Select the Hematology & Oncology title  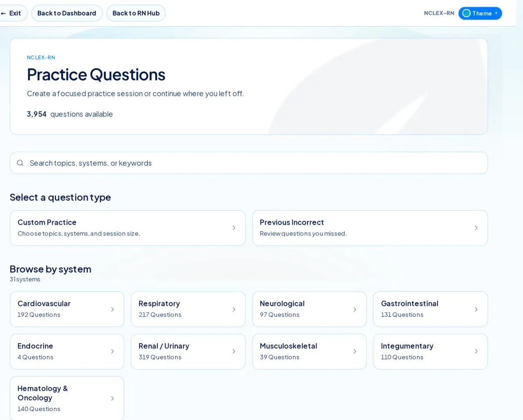pos(43,393)
